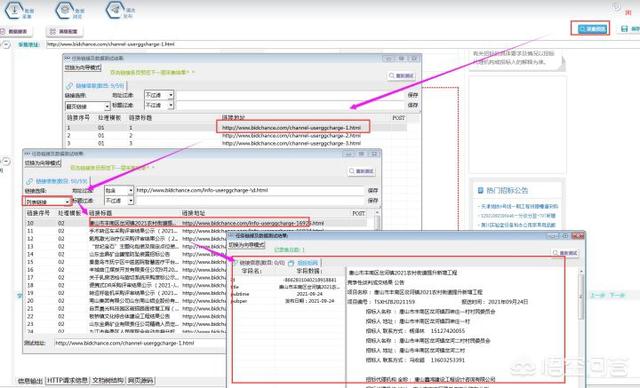
Task: Click the retest search button in top window
Action: coord(401,76)
